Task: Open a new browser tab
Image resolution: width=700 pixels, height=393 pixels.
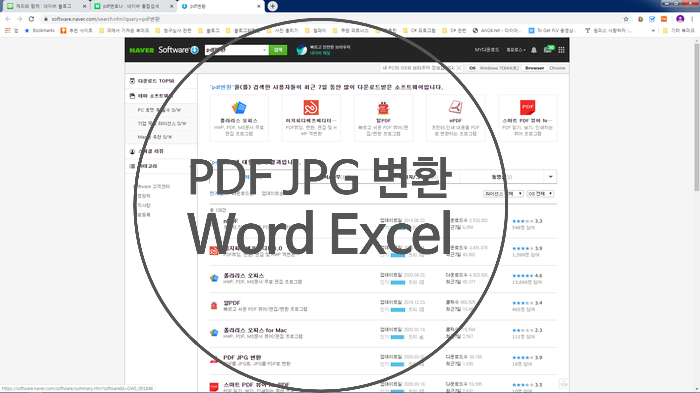Action: coord(272,6)
